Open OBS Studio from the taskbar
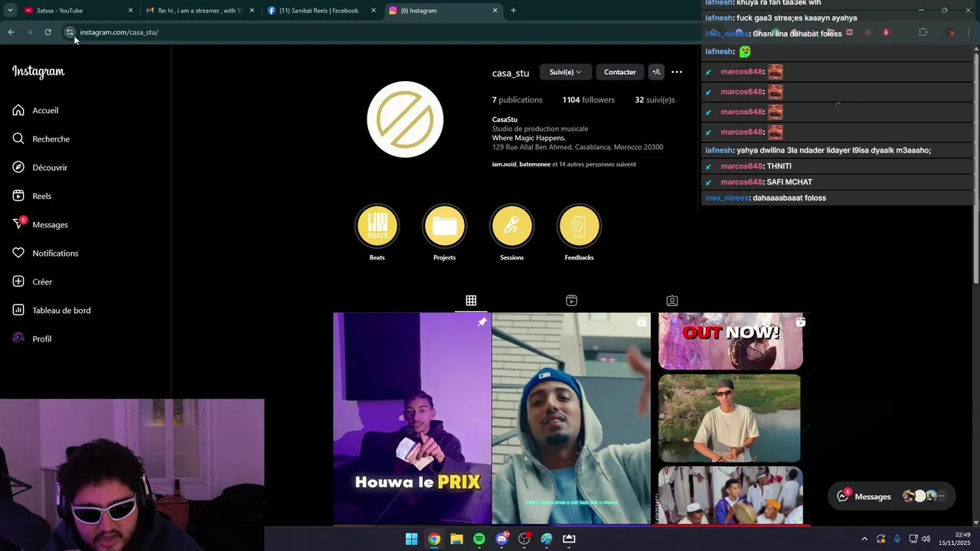The image size is (980, 551). (524, 539)
